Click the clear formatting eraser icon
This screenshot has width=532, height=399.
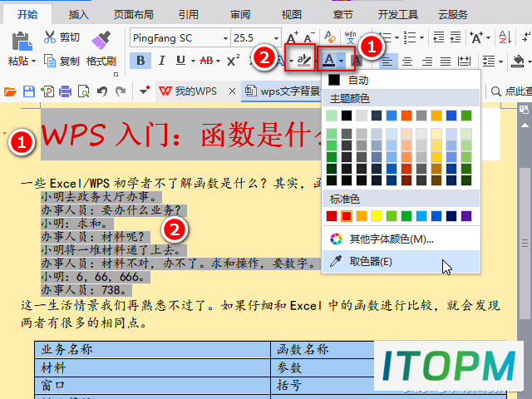pyautogui.click(x=330, y=37)
